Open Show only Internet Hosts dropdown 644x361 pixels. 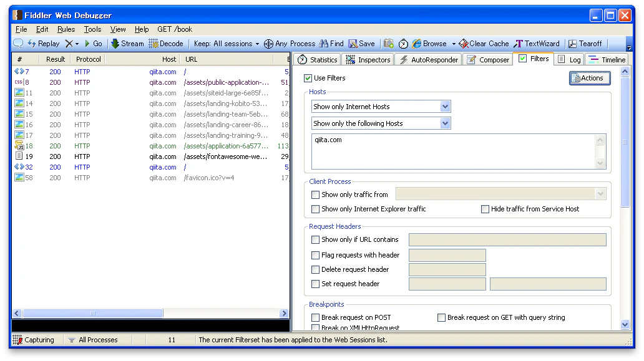(445, 107)
